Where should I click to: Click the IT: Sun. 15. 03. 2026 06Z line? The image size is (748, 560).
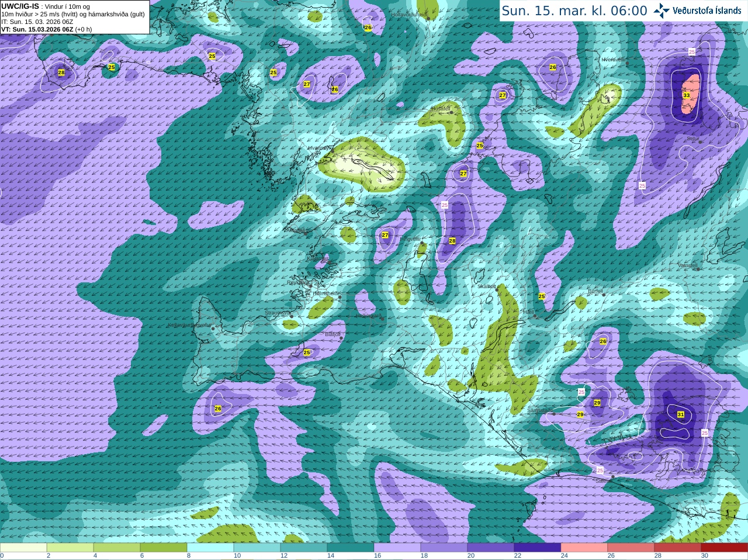[x=37, y=22]
